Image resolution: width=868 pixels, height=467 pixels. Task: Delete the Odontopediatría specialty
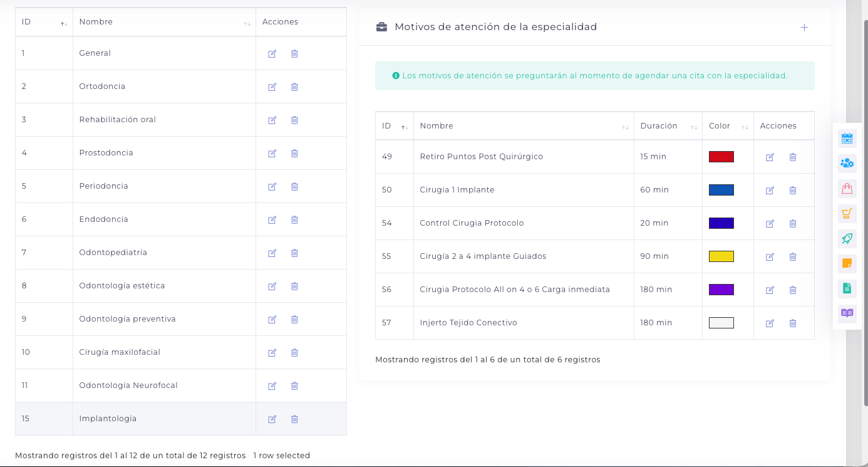tap(294, 253)
